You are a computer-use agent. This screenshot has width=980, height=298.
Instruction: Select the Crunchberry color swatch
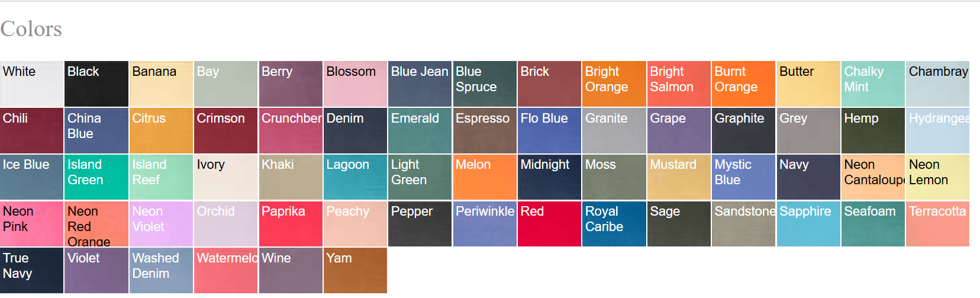click(291, 130)
